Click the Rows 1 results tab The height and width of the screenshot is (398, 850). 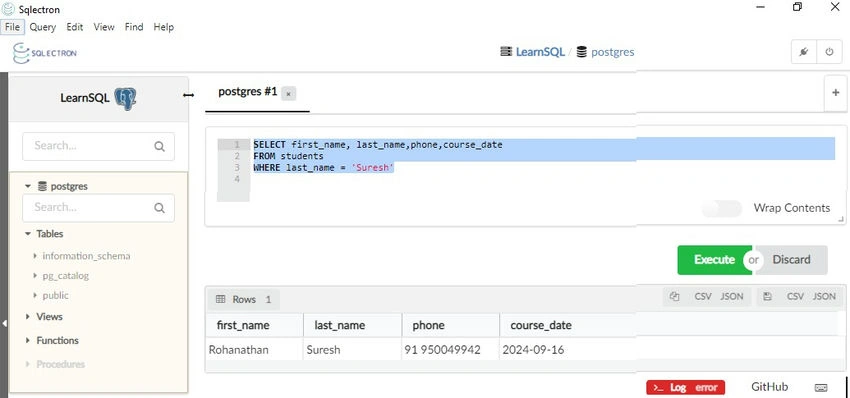pos(243,299)
